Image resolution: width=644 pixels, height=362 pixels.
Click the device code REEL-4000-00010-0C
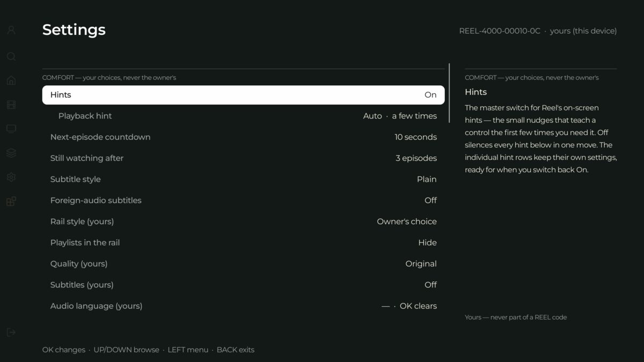click(500, 31)
